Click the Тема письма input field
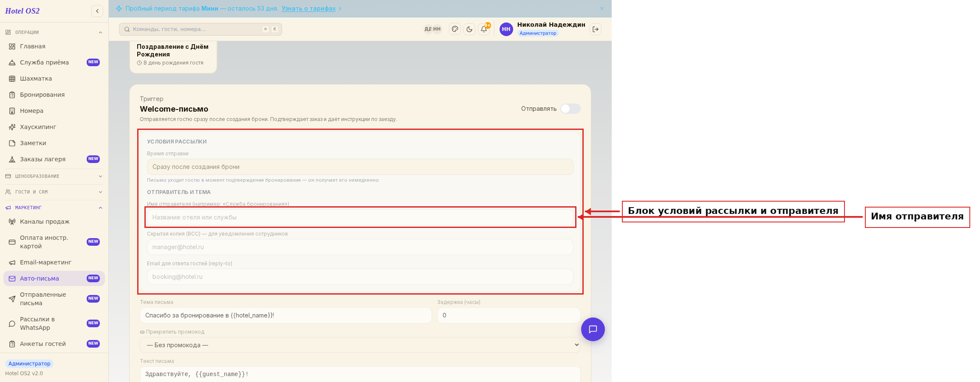 [x=286, y=315]
